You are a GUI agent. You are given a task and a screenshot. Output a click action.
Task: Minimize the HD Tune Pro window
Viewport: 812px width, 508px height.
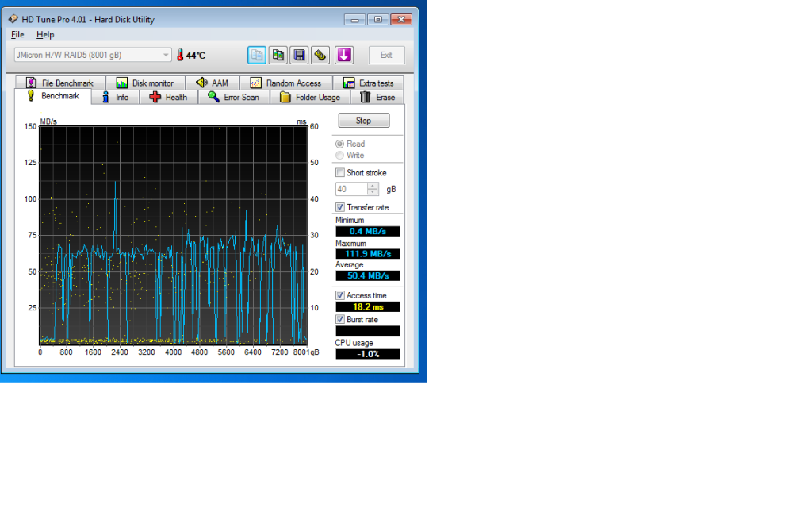point(354,20)
